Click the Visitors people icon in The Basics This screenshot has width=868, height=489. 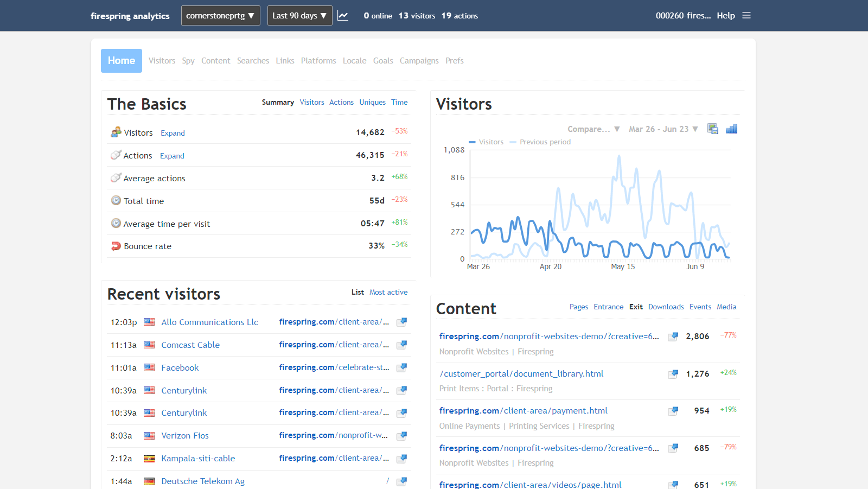116,131
